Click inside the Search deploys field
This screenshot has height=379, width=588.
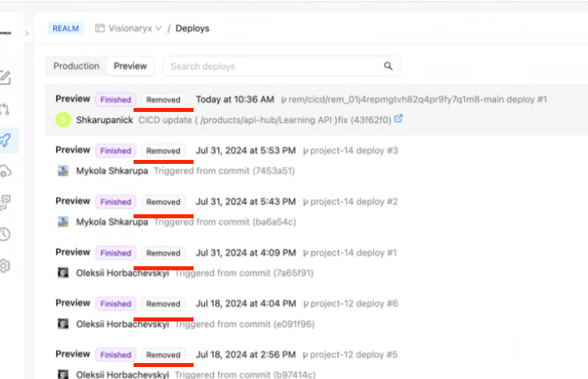272,66
